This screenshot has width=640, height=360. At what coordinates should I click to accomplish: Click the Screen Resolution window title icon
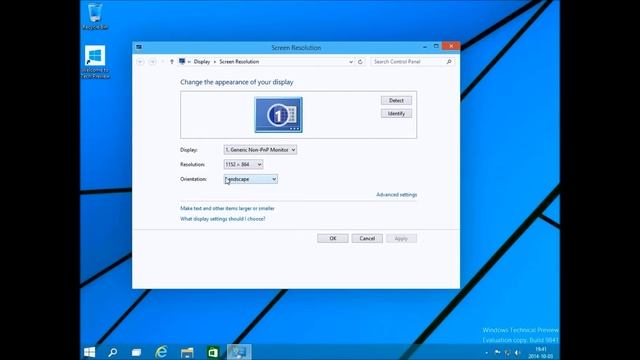139,47
